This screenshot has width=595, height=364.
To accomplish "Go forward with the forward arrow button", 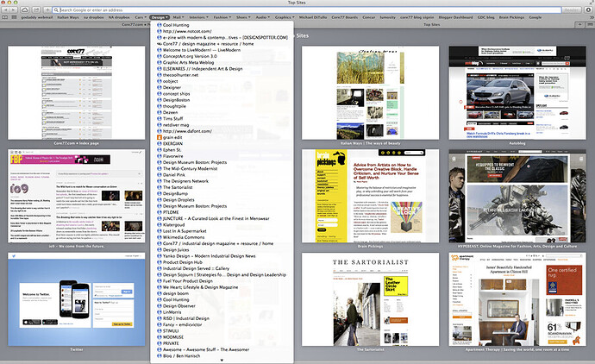I will pyautogui.click(x=14, y=9).
